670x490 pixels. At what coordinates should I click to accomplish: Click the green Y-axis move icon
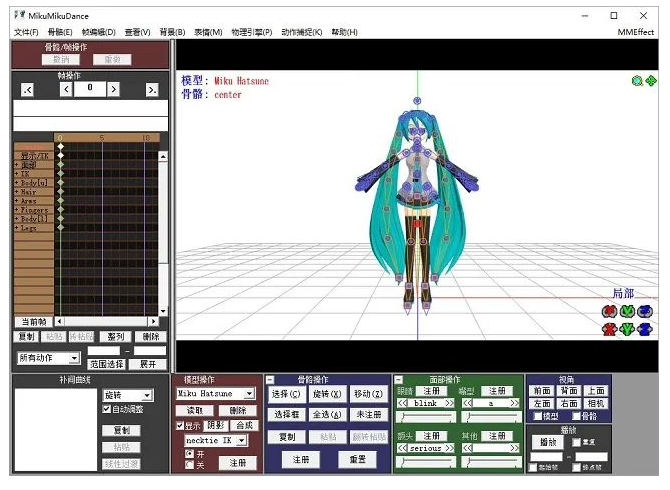click(x=627, y=329)
